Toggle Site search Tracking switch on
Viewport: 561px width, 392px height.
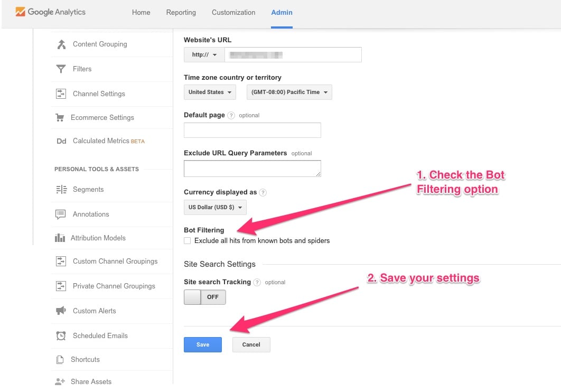click(204, 297)
